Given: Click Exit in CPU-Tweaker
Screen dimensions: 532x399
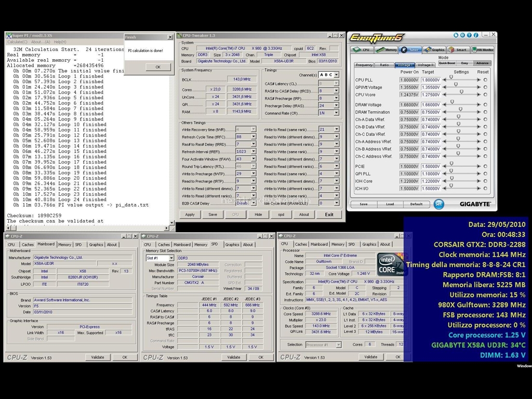Looking at the screenshot, I should click(x=329, y=215).
